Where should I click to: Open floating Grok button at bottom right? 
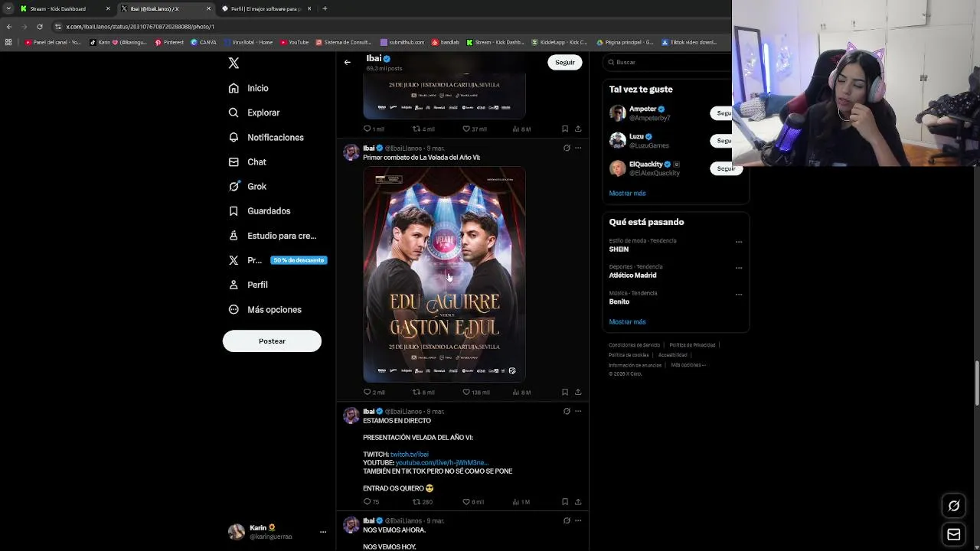[954, 506]
